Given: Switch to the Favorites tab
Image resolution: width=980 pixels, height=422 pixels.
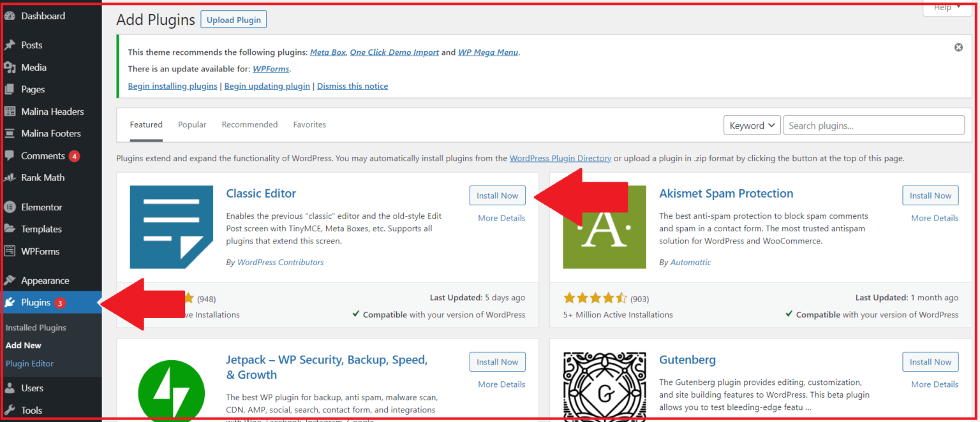Looking at the screenshot, I should 309,125.
